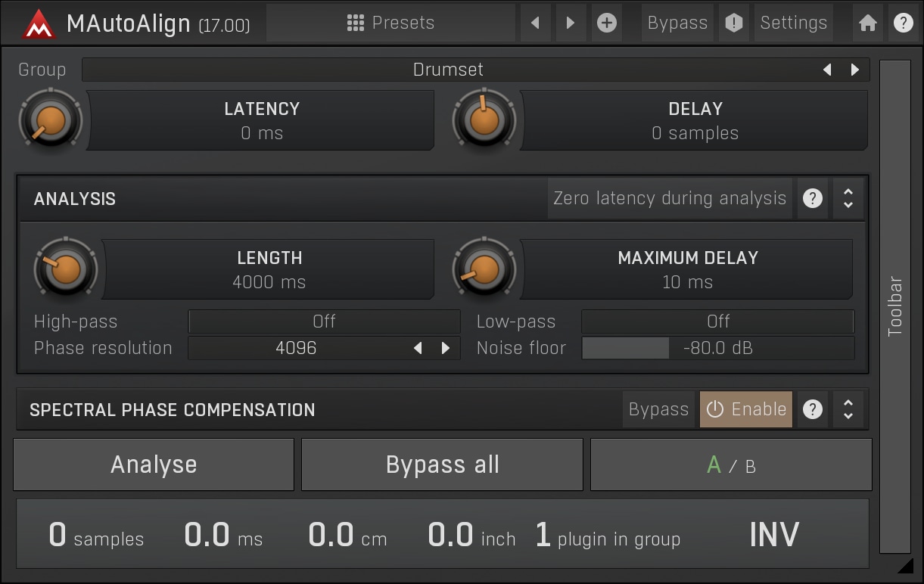This screenshot has height=584, width=924.
Task: Toggle Zero latency during analysis
Action: 669,198
